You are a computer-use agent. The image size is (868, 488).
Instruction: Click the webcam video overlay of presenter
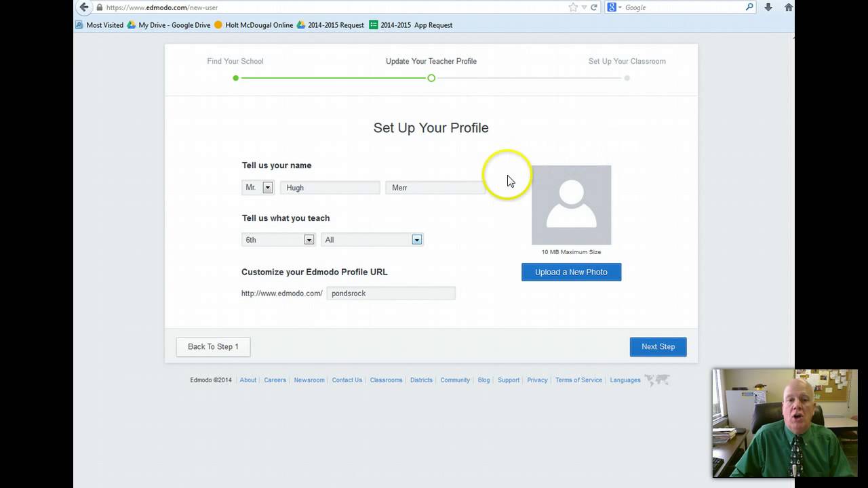785,424
